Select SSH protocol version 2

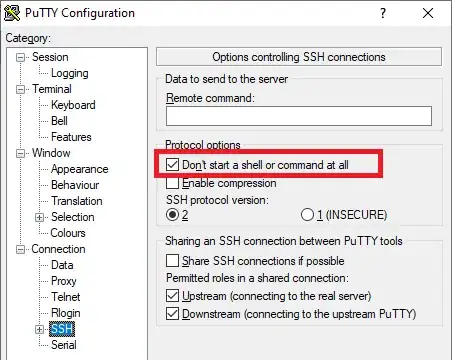(172, 215)
